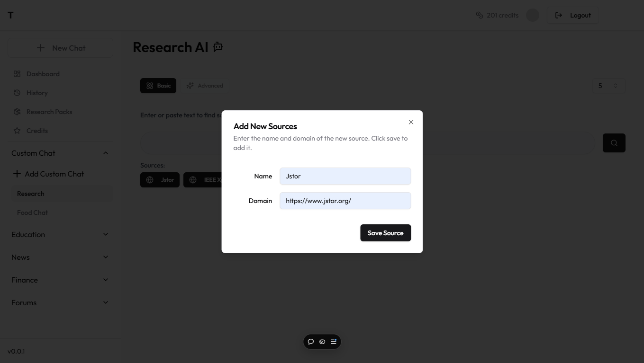This screenshot has height=363, width=644.
Task: Click the plus icon in New Chat
Action: [41, 48]
